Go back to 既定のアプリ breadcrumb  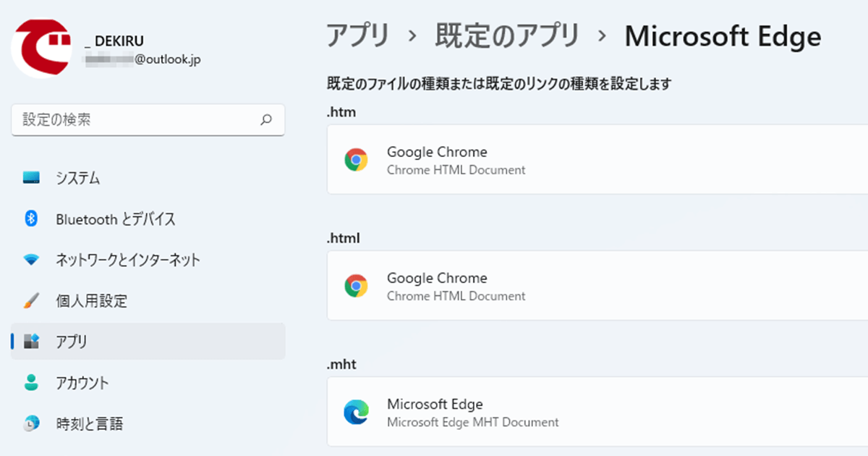click(507, 35)
